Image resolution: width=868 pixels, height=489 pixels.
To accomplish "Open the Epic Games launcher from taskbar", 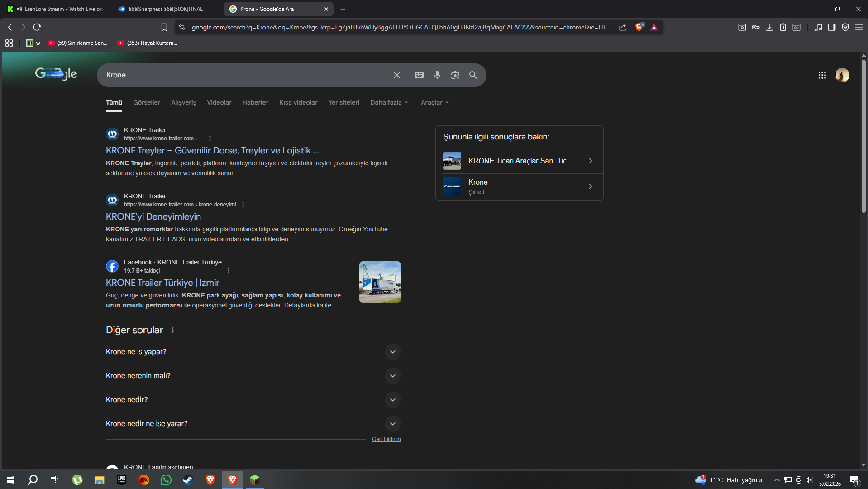I will (122, 480).
